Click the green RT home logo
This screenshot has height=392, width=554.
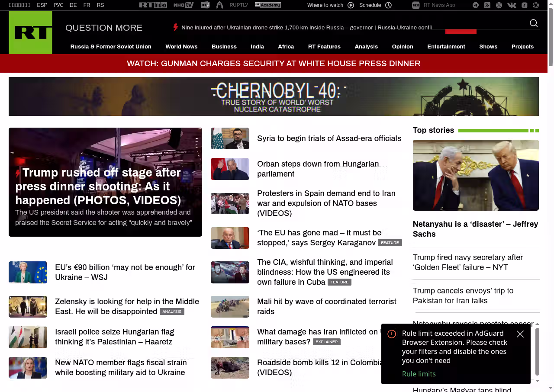point(31,32)
